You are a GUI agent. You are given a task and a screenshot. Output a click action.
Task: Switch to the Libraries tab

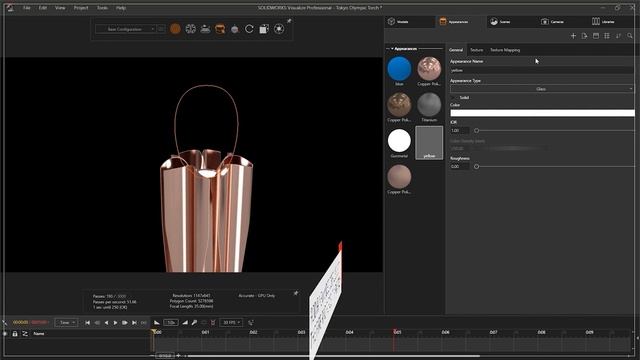613,22
